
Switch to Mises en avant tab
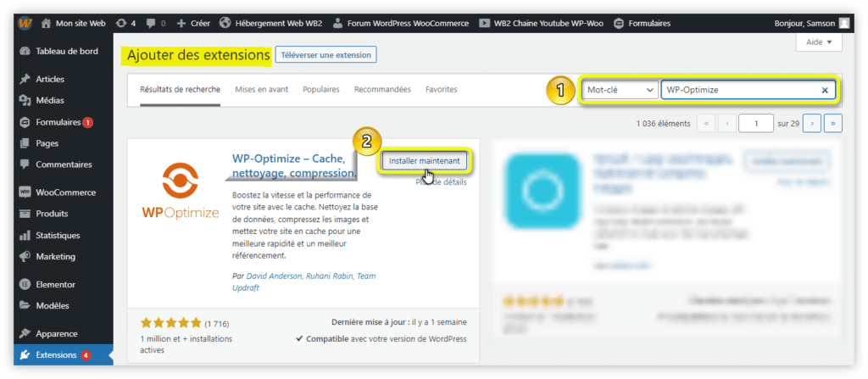coord(261,89)
